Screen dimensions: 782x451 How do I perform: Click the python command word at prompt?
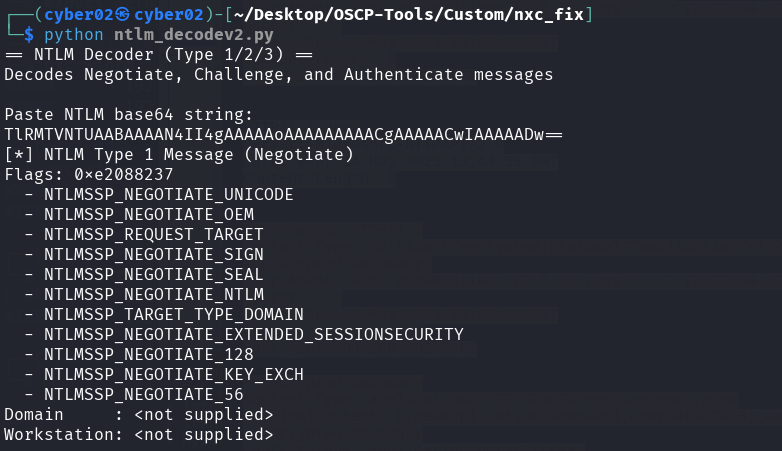click(x=73, y=35)
